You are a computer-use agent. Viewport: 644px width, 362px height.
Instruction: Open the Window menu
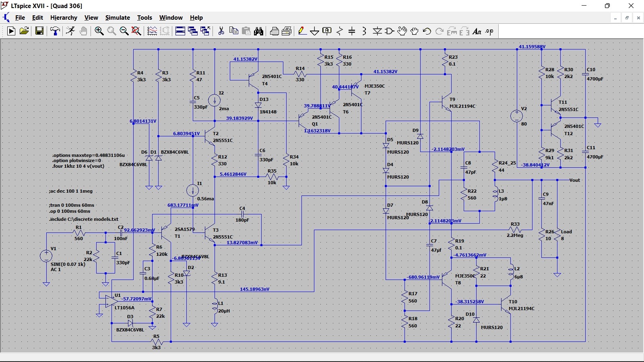point(171,18)
